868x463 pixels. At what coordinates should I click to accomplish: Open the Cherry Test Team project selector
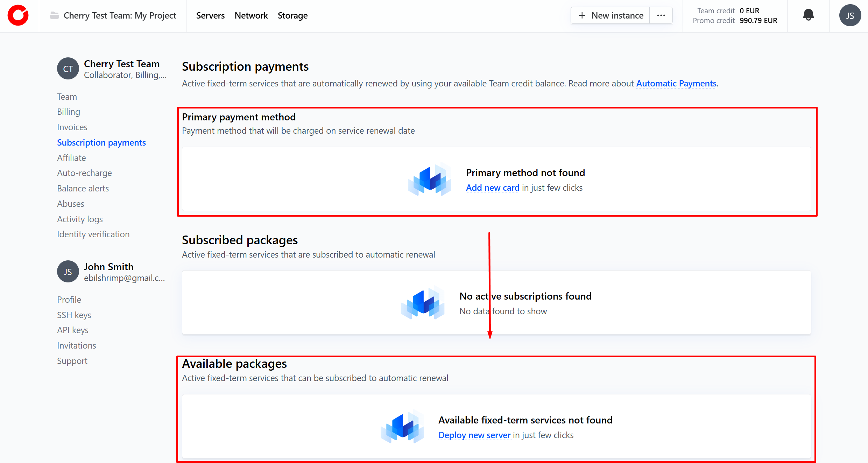click(x=120, y=15)
